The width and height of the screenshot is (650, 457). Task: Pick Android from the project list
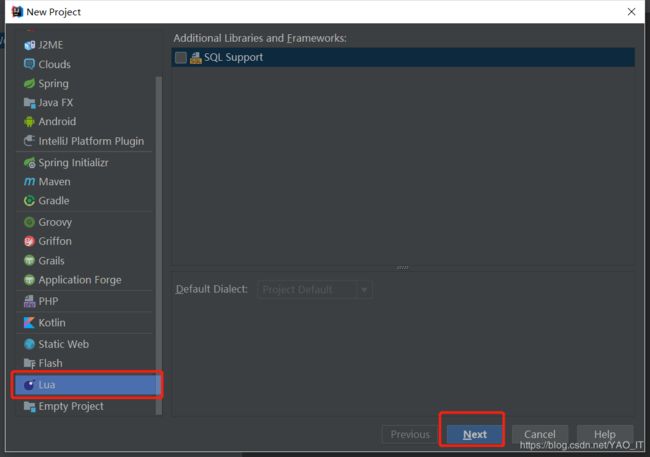(85, 122)
